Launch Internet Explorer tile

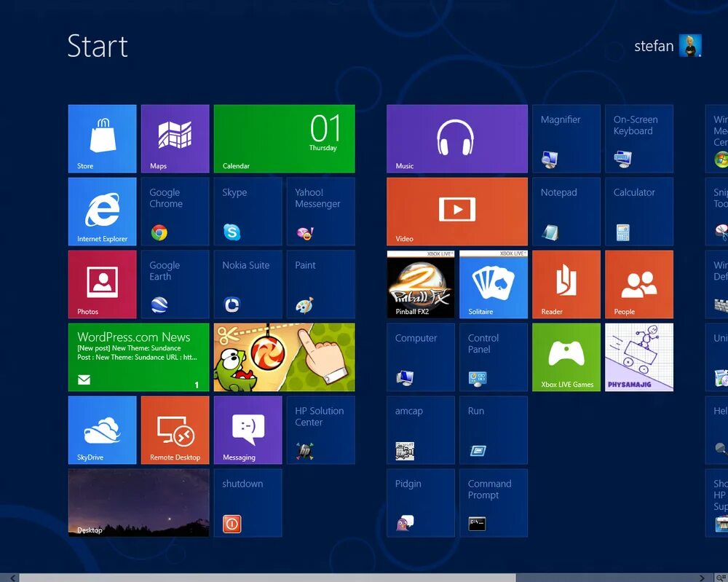pyautogui.click(x=102, y=211)
